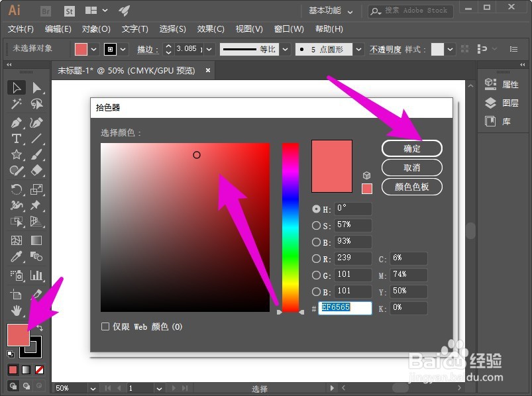532x396 pixels.
Task: Open the File menu
Action: [x=21, y=29]
